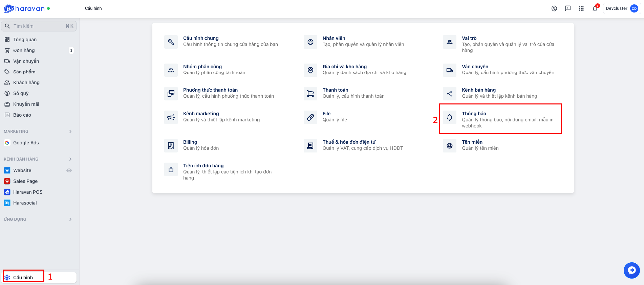Open Đơn hàng in the sidebar
The image size is (644, 285).
pos(24,50)
